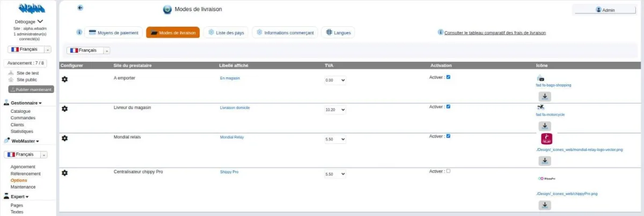Click Livraison domicile label link
Viewport: 644px width, 216px height.
pos(235,107)
